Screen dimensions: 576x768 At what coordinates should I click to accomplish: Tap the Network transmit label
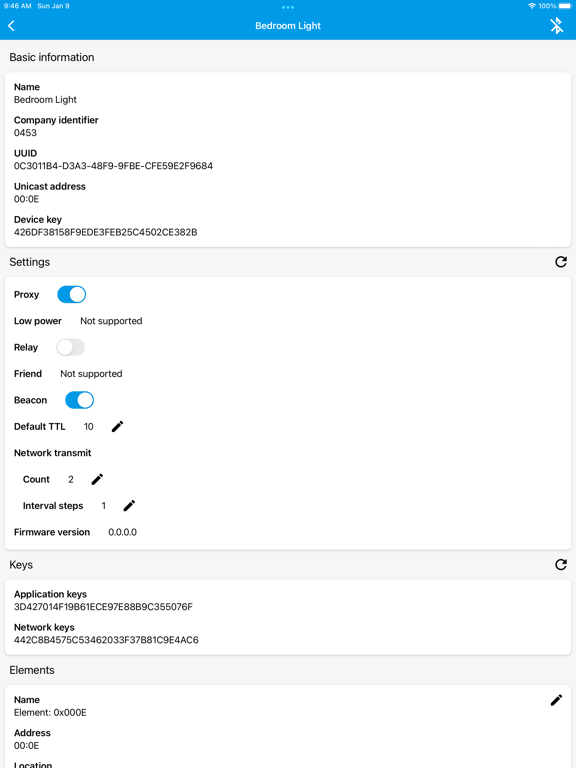pos(52,453)
